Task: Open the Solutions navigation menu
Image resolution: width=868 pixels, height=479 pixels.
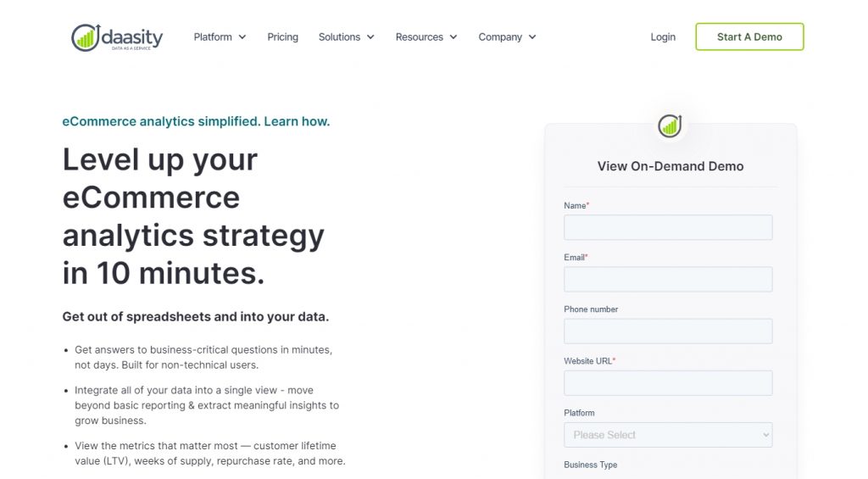Action: (x=339, y=37)
